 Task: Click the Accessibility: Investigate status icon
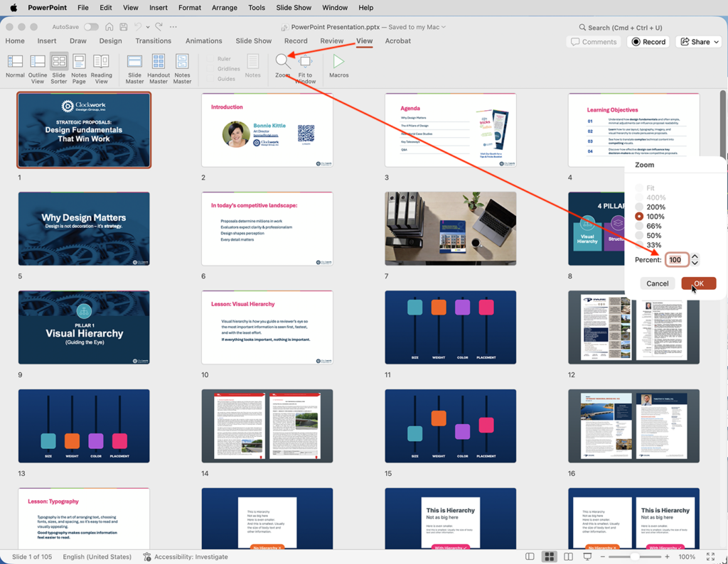click(x=147, y=557)
